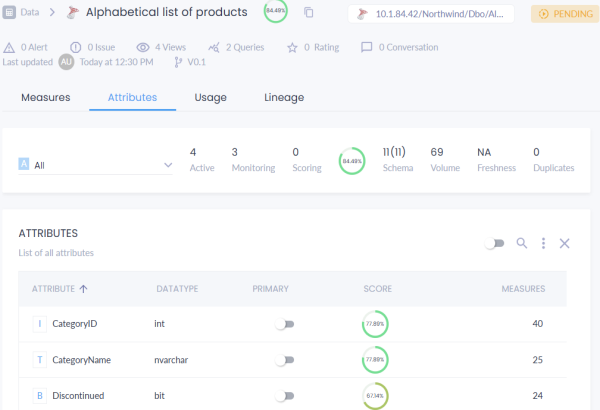The height and width of the screenshot is (410, 600).
Task: Click the copy icon next to the title
Action: click(x=308, y=13)
